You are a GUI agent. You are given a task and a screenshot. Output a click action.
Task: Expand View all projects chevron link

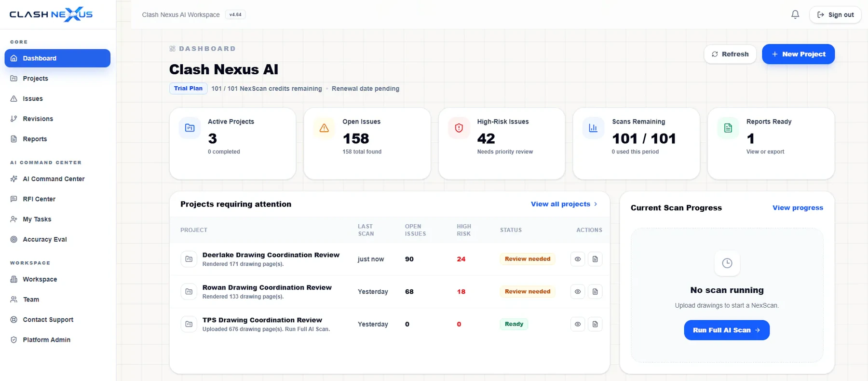[x=564, y=204]
